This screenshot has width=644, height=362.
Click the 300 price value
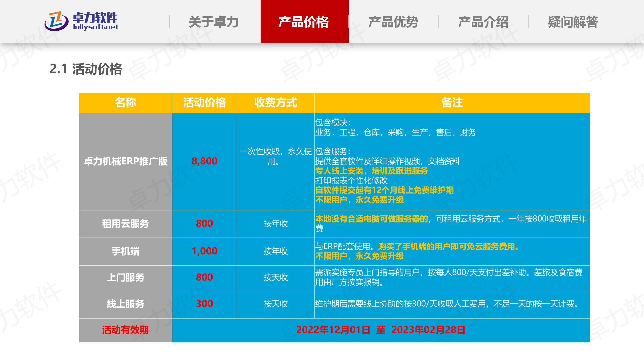(205, 304)
